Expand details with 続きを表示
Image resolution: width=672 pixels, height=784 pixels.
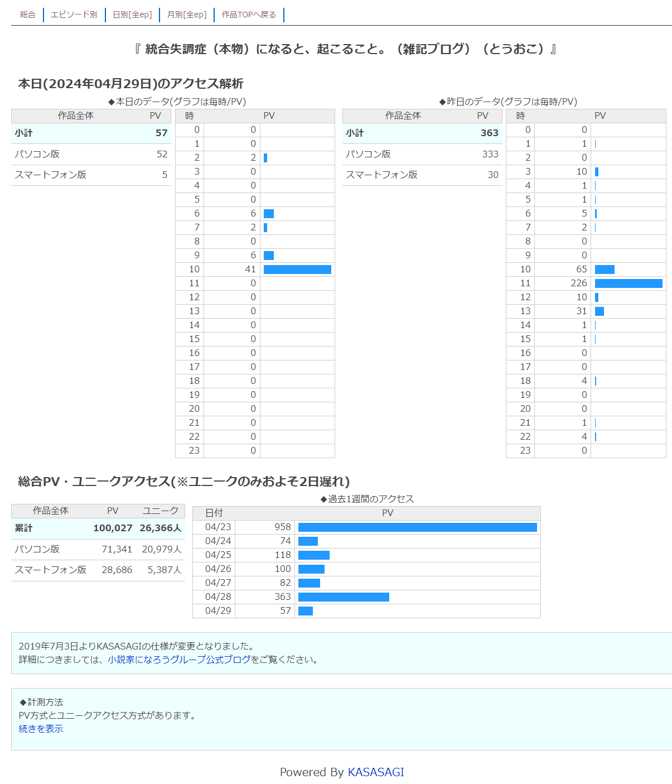click(41, 729)
